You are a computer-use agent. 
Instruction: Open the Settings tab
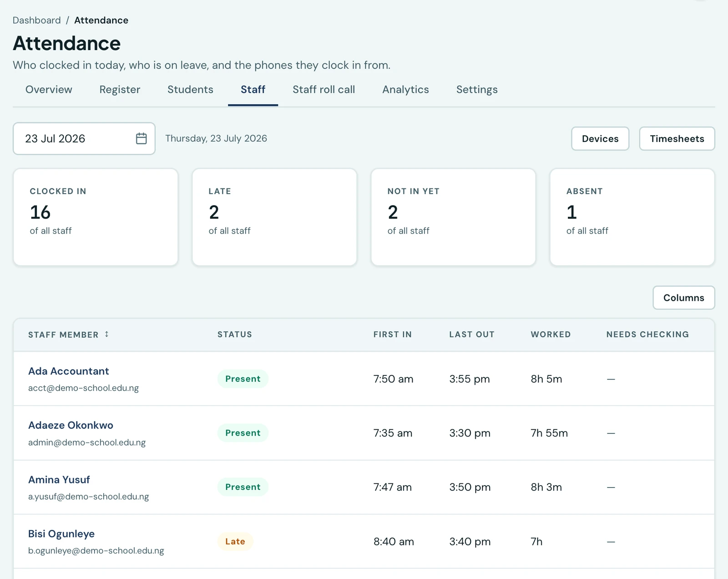(477, 89)
